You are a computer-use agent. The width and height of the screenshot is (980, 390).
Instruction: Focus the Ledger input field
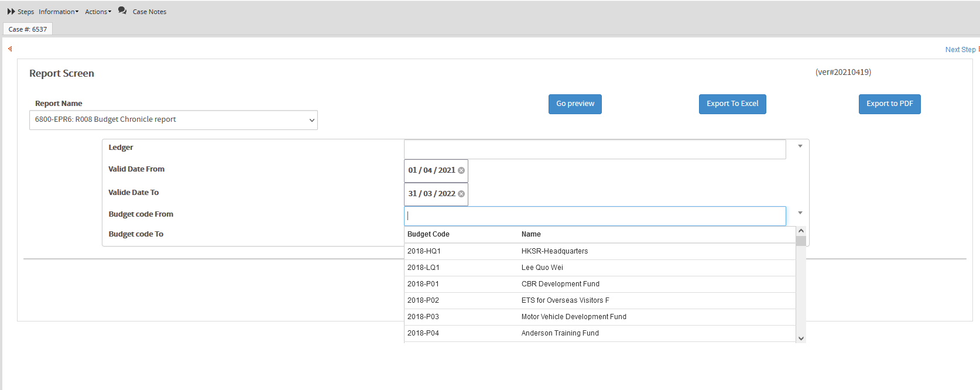point(595,149)
